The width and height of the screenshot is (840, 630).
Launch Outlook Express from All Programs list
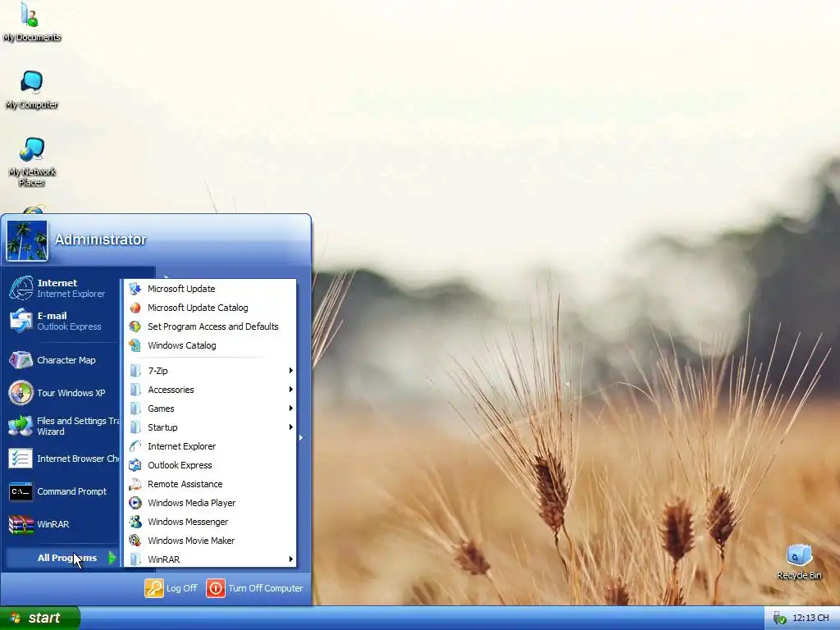[x=210, y=465]
